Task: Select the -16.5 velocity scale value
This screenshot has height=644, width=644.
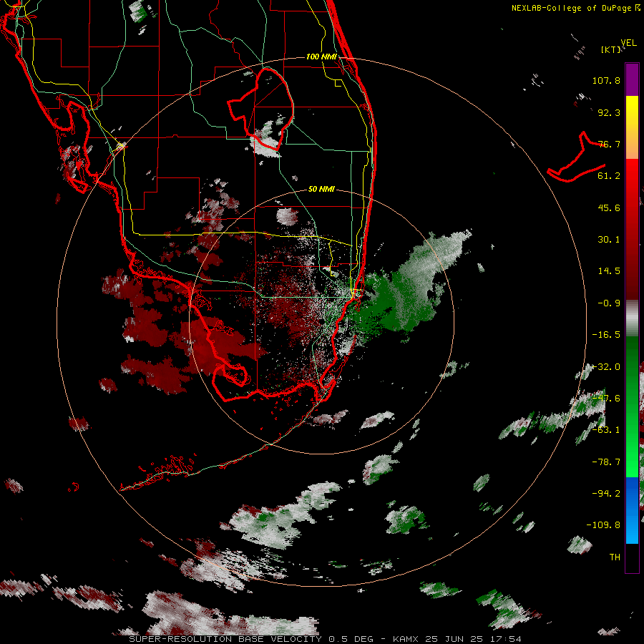Action: click(x=606, y=335)
